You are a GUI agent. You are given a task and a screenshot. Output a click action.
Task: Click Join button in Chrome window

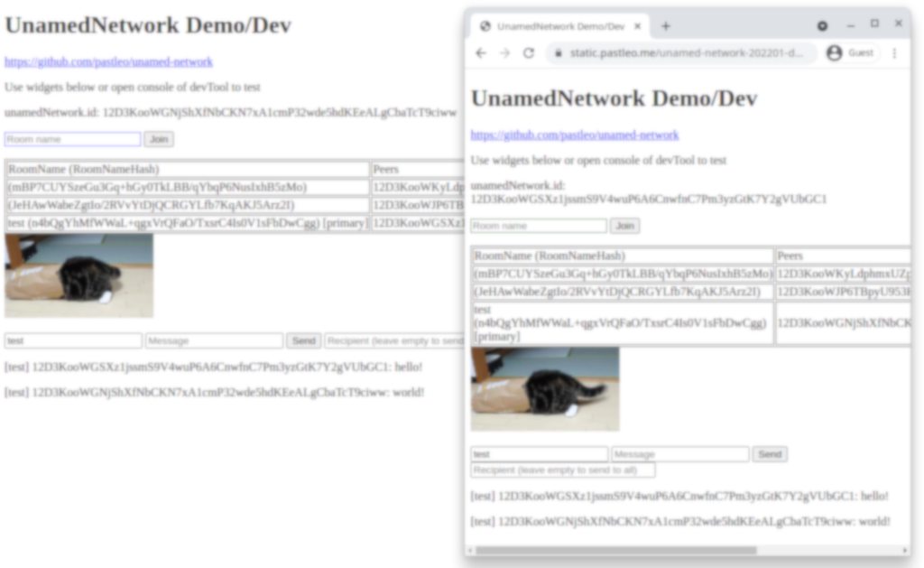pyautogui.click(x=624, y=226)
